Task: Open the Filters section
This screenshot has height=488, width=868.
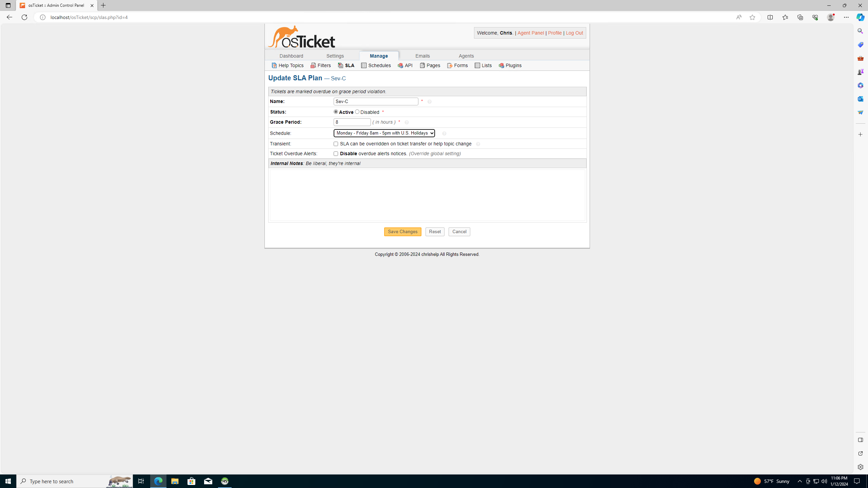Action: [x=320, y=65]
